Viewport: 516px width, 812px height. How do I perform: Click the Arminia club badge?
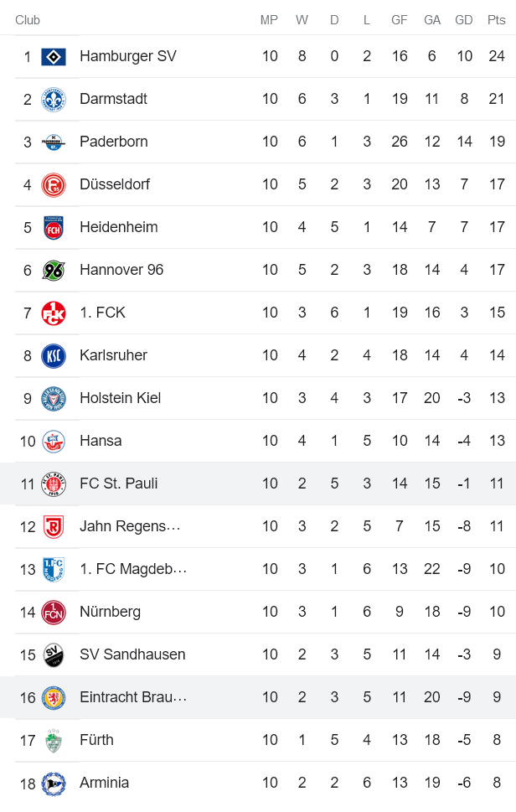(x=52, y=782)
